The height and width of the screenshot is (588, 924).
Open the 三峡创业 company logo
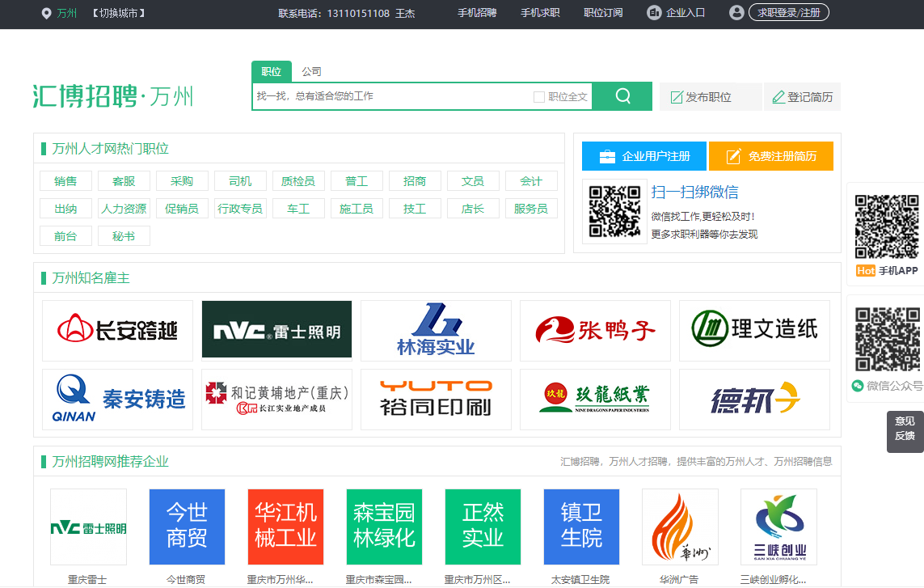(778, 527)
